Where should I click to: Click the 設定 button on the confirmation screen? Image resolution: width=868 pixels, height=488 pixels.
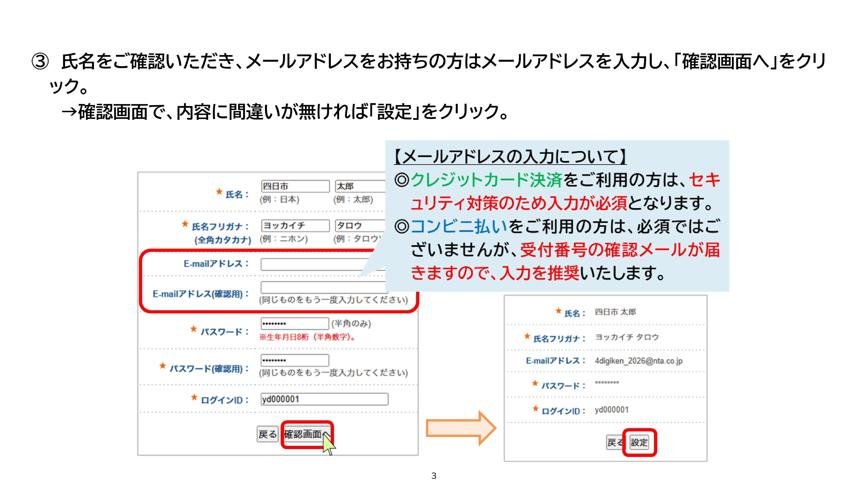(639, 442)
